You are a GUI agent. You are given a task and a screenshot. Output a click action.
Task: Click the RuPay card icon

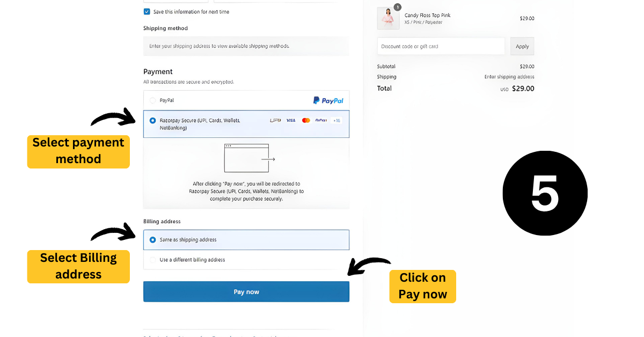321,120
